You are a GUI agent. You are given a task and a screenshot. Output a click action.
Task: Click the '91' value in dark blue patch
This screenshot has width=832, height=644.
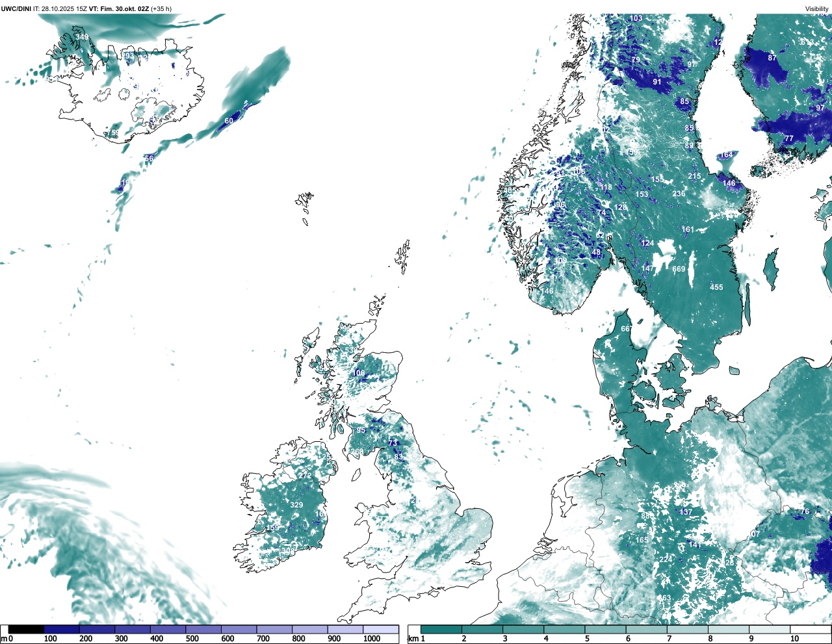point(657,82)
